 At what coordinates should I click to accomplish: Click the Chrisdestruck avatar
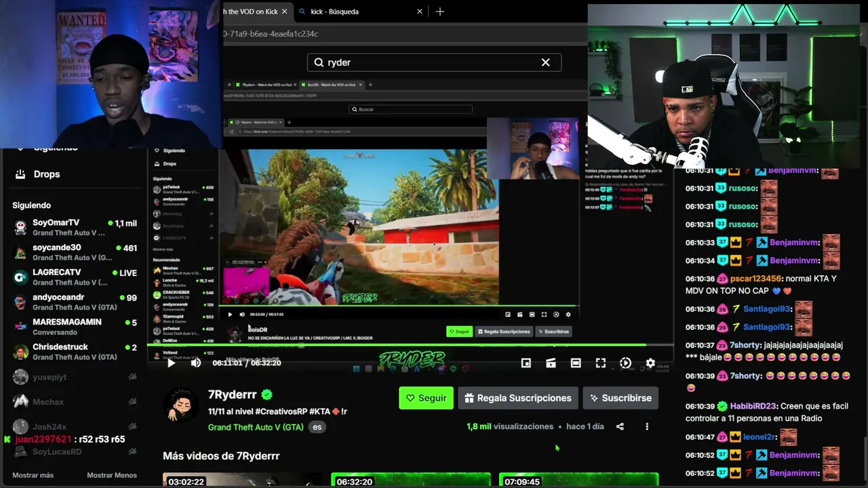click(x=20, y=352)
